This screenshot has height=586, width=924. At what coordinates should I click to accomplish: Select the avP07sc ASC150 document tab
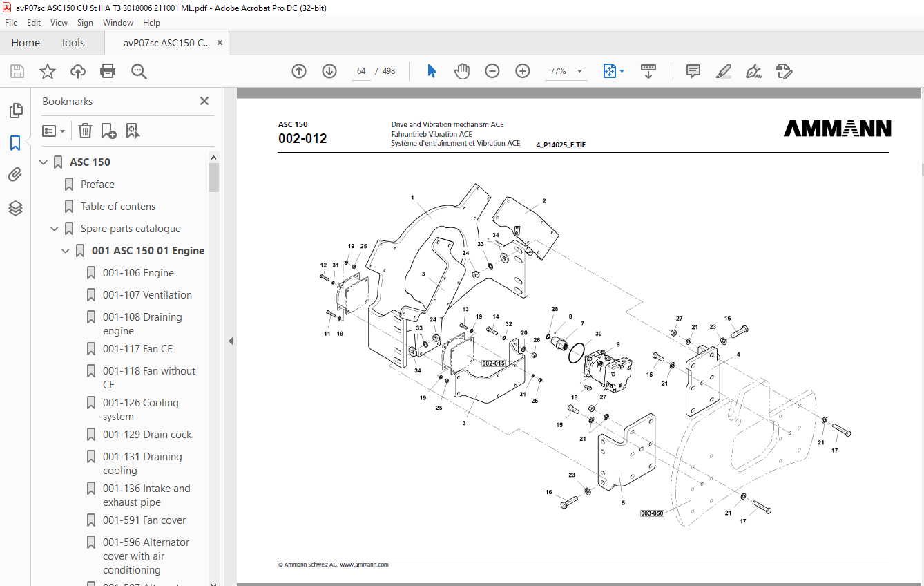coord(166,43)
